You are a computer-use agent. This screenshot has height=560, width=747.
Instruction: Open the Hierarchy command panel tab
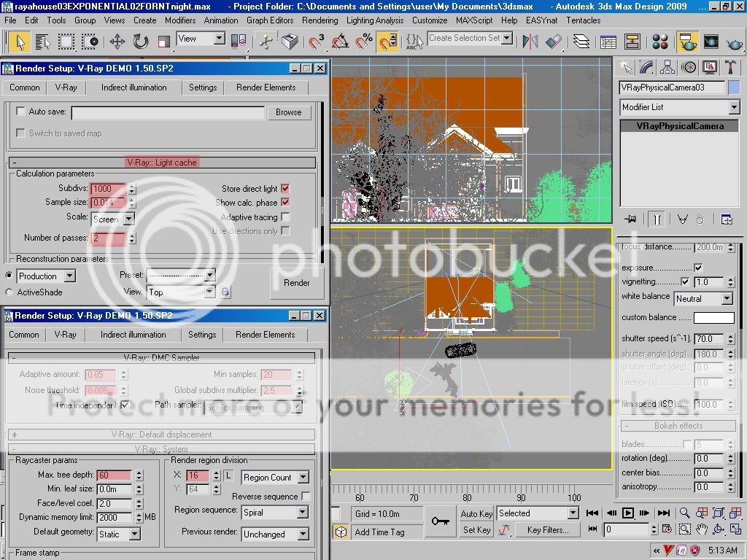(x=667, y=68)
